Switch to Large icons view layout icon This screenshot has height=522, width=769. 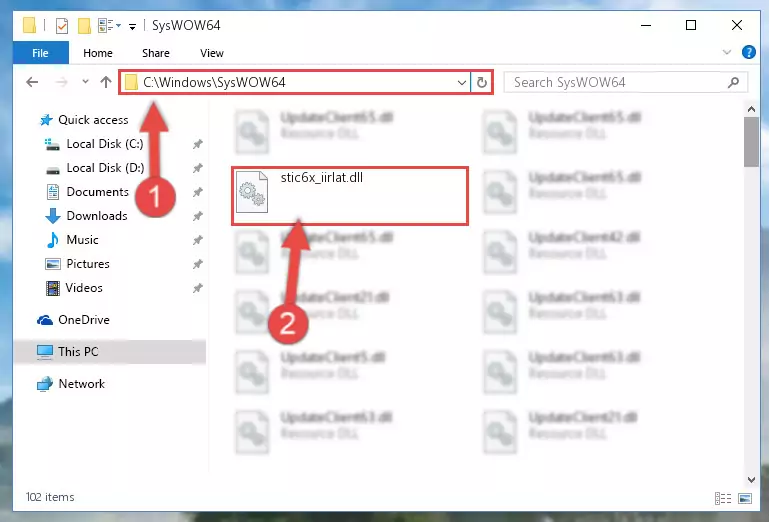point(745,498)
